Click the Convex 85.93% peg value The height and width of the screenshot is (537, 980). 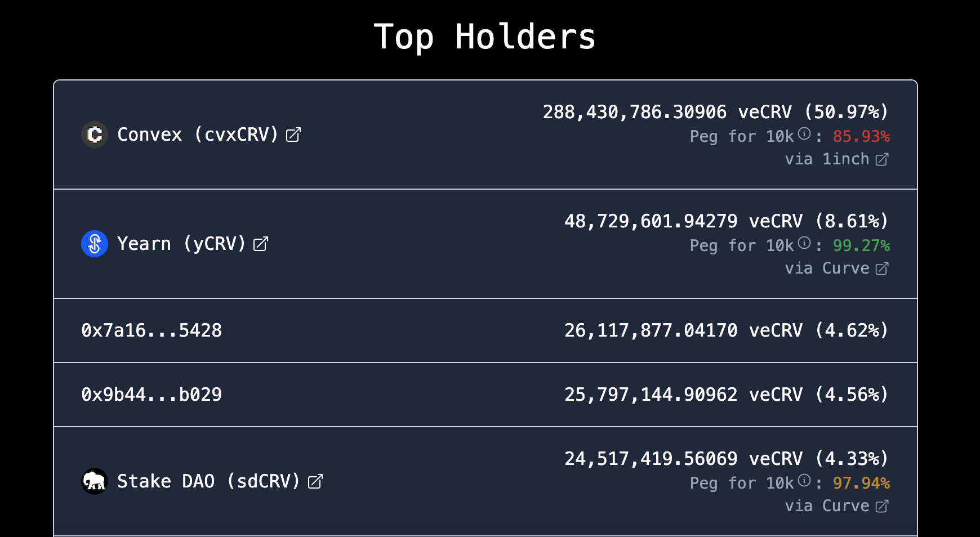(x=861, y=136)
